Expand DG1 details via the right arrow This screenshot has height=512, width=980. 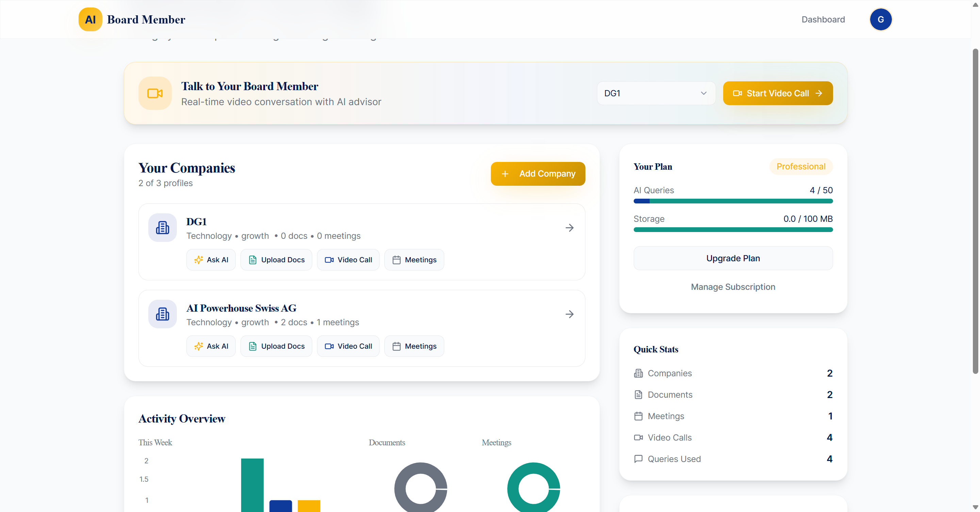click(x=569, y=228)
